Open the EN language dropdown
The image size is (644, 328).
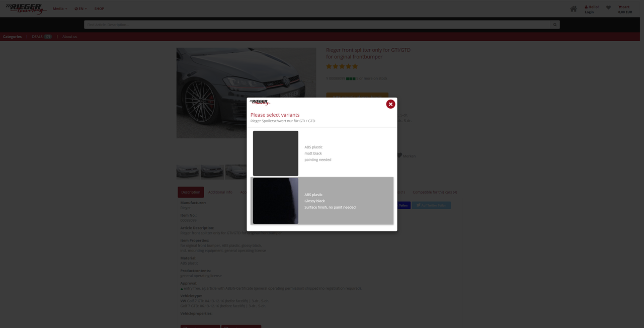pos(80,9)
